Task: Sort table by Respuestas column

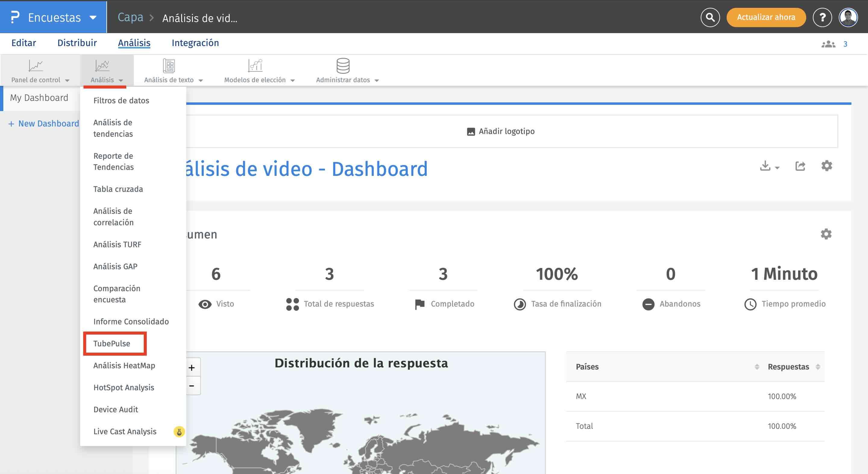Action: click(x=818, y=366)
